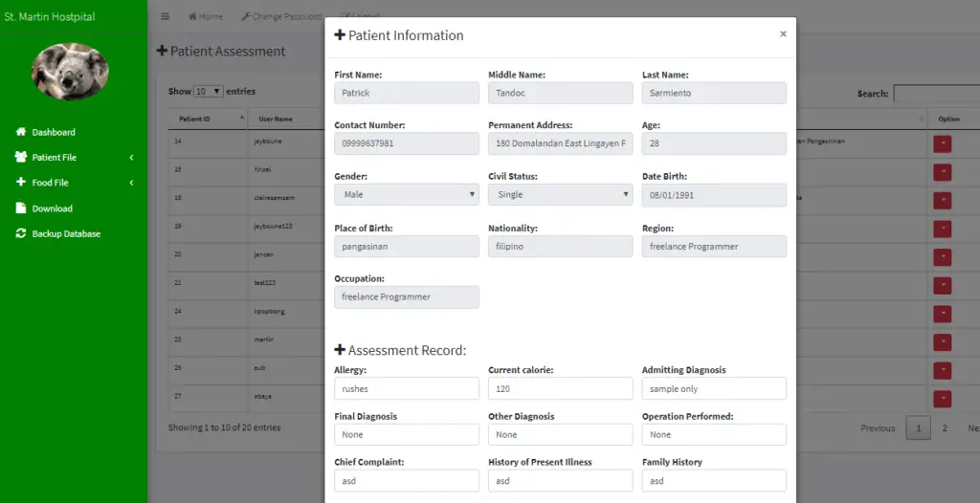Open the Civil Status dropdown

(x=561, y=194)
